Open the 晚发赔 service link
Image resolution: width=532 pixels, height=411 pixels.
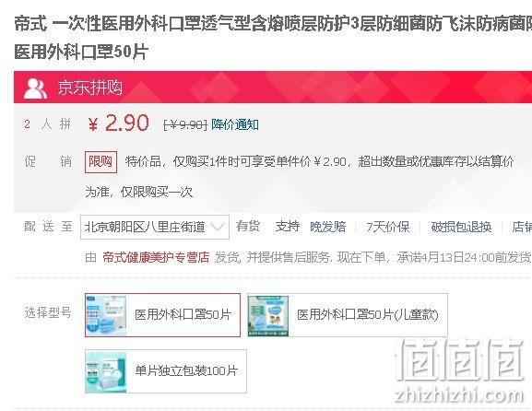327,227
